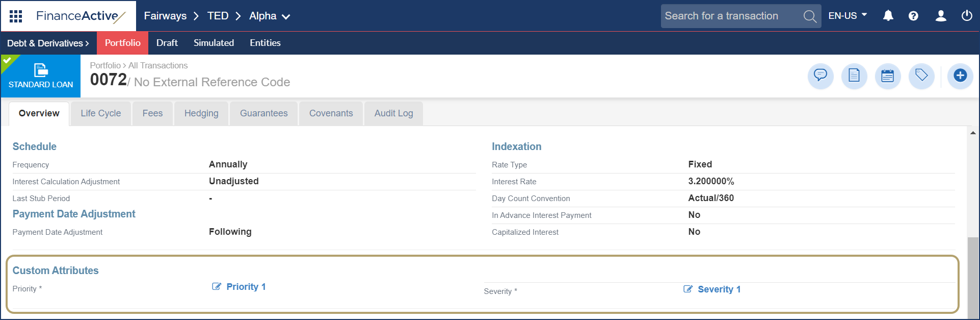Select the Draft menu item
This screenshot has width=980, height=320.
pyautogui.click(x=167, y=43)
